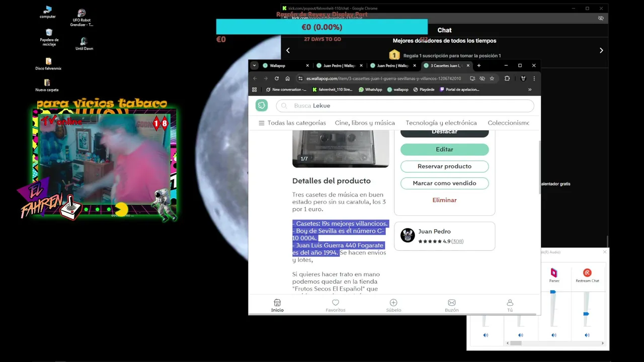This screenshot has width=644, height=362.
Task: Mute Parsec in volume mixer
Action: [554, 335]
